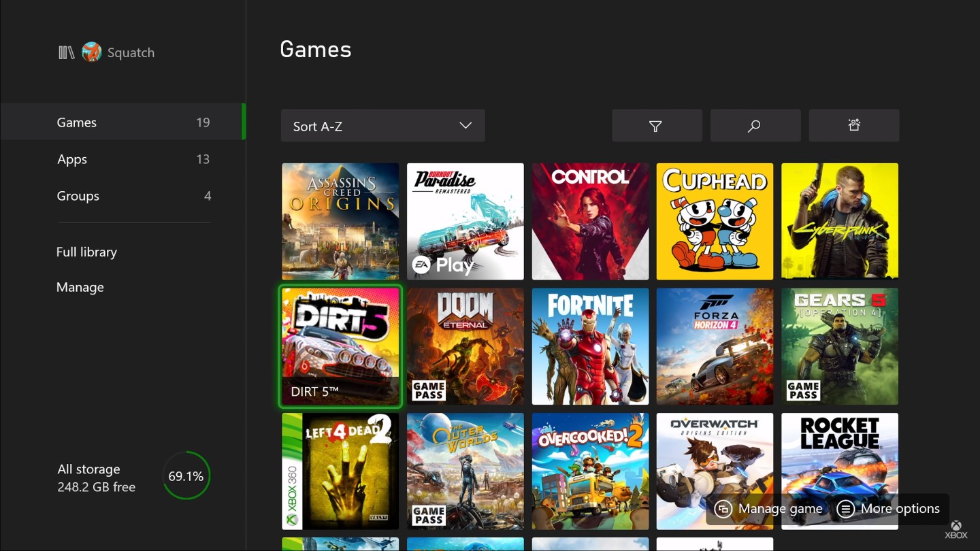Select the highlighted DIRT 5 tile
Image resolution: width=980 pixels, height=551 pixels.
[340, 346]
